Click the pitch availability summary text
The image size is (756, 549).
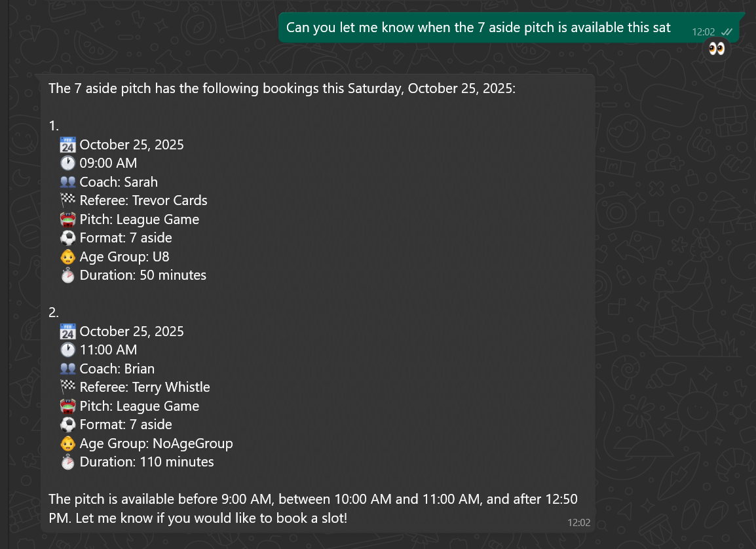(x=312, y=508)
